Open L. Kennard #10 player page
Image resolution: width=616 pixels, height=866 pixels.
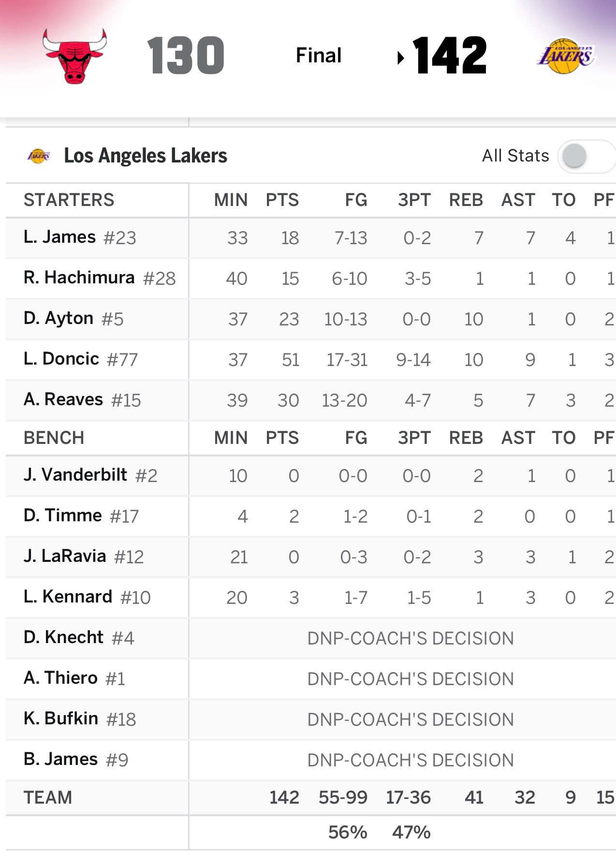click(x=87, y=597)
